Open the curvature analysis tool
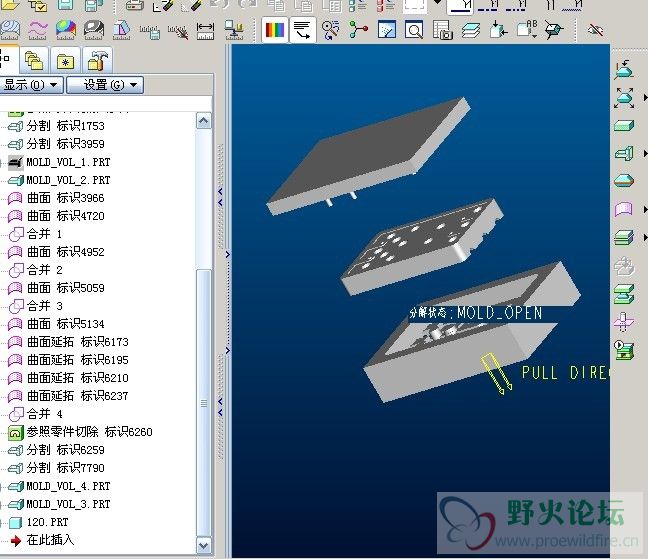The width and height of the screenshot is (648, 559). 10,30
